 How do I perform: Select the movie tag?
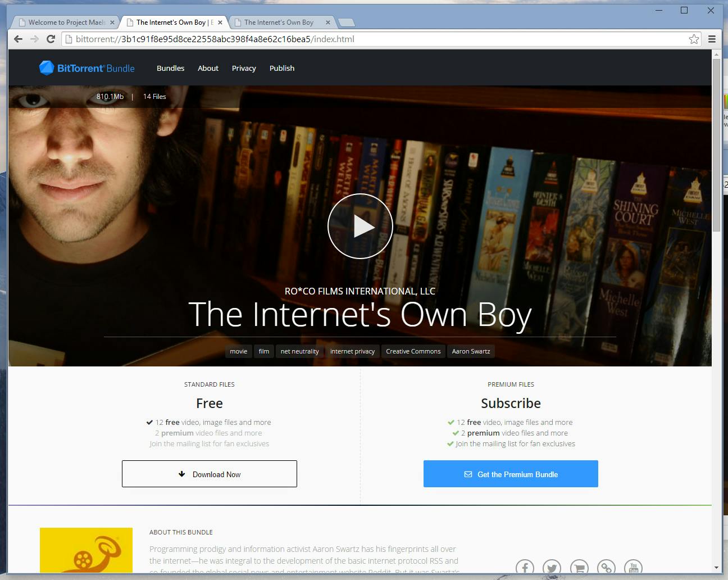238,351
